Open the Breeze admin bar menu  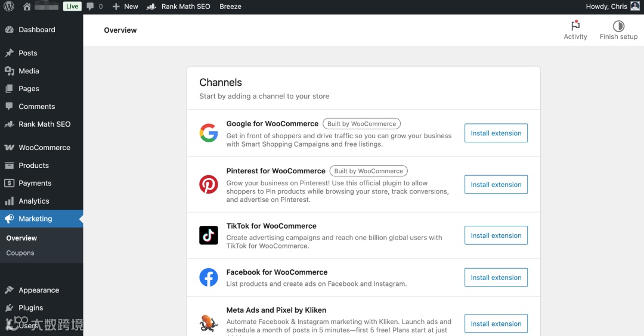(x=230, y=7)
